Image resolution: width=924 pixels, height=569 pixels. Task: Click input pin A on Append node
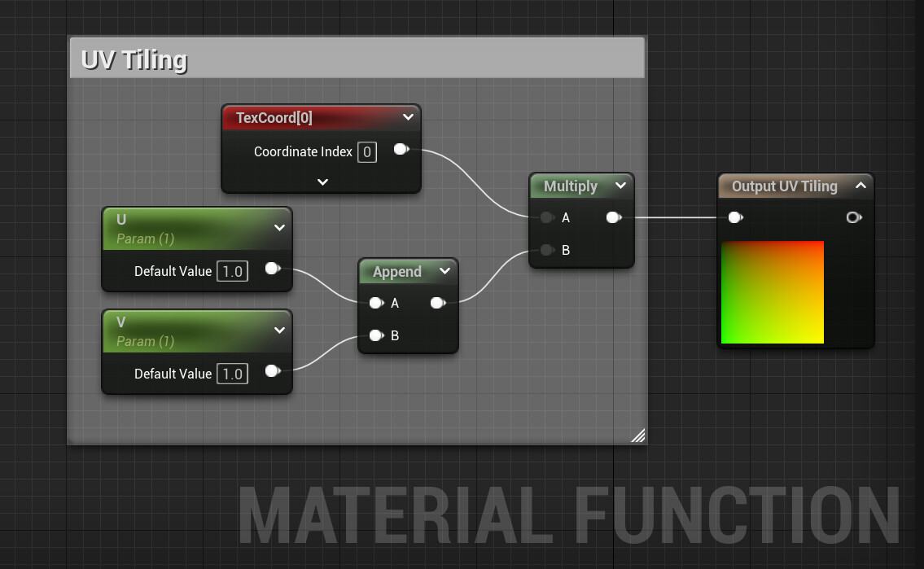[x=376, y=303]
